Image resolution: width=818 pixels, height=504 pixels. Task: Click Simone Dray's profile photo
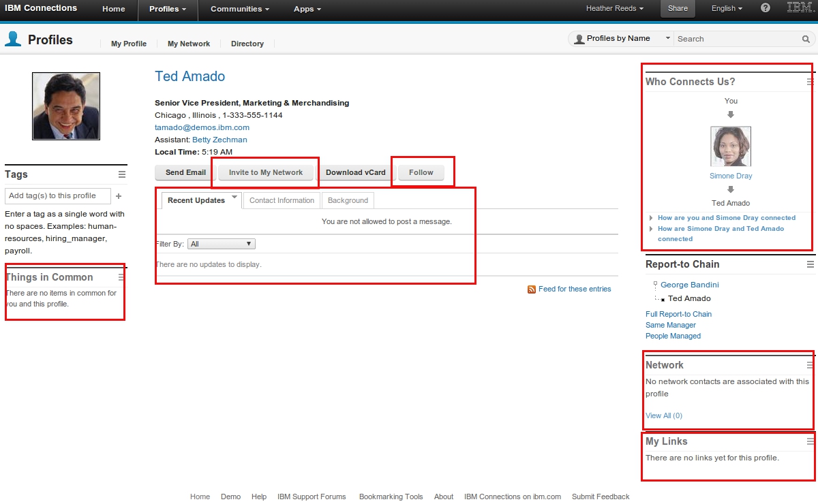[x=731, y=146]
